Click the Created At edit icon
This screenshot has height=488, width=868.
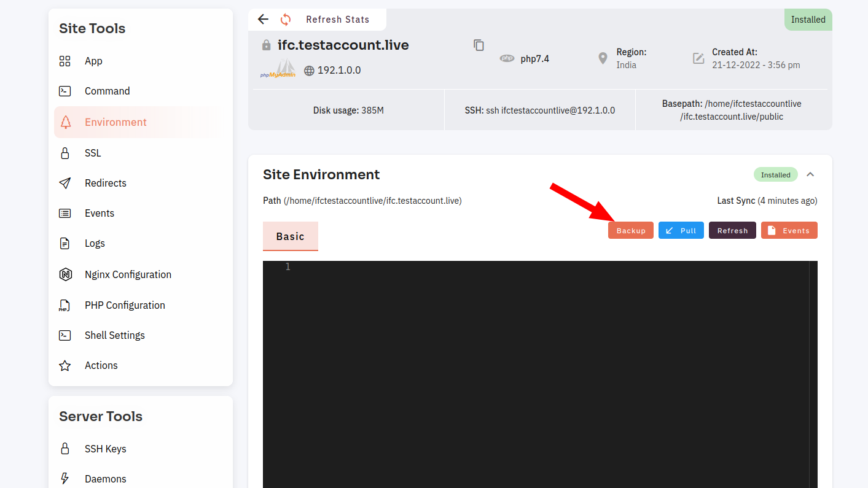[x=698, y=58]
